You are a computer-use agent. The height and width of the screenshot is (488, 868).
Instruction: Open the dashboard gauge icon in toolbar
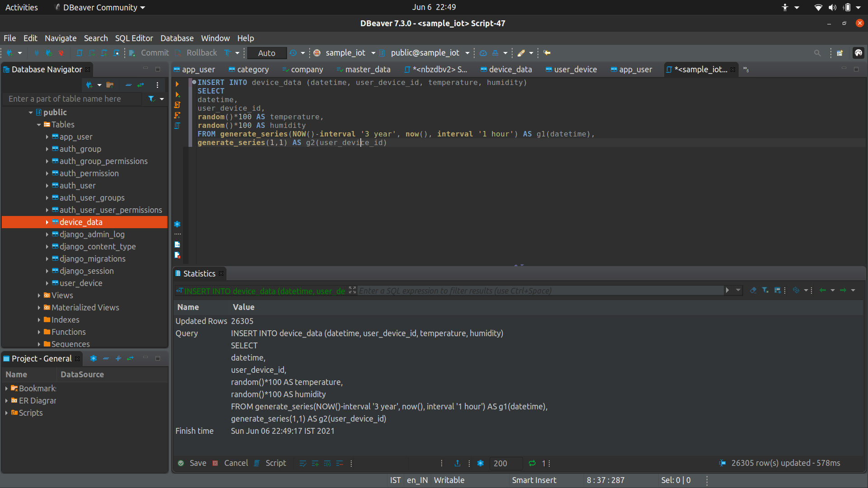[483, 53]
